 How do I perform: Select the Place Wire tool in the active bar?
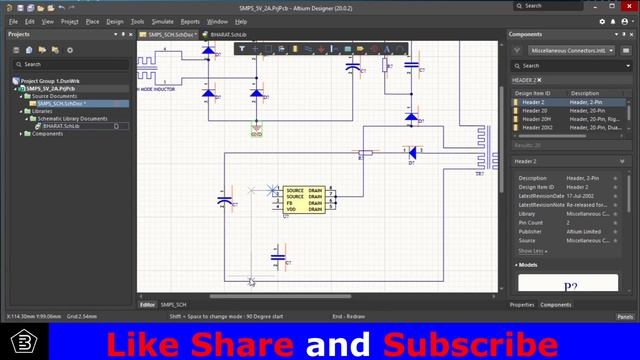pos(308,49)
